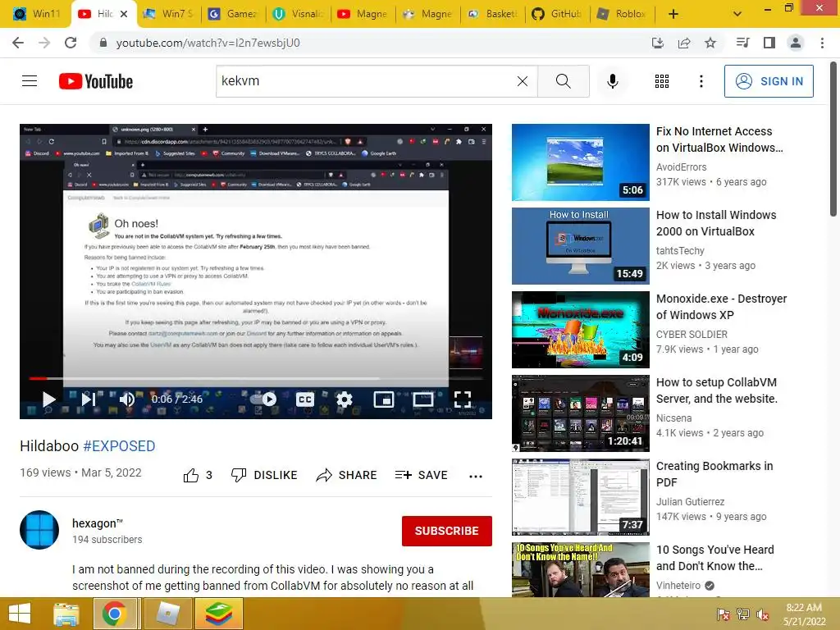Viewport: 840px width, 630px height.
Task: Switch to the Visnalia tab
Action: 298,13
